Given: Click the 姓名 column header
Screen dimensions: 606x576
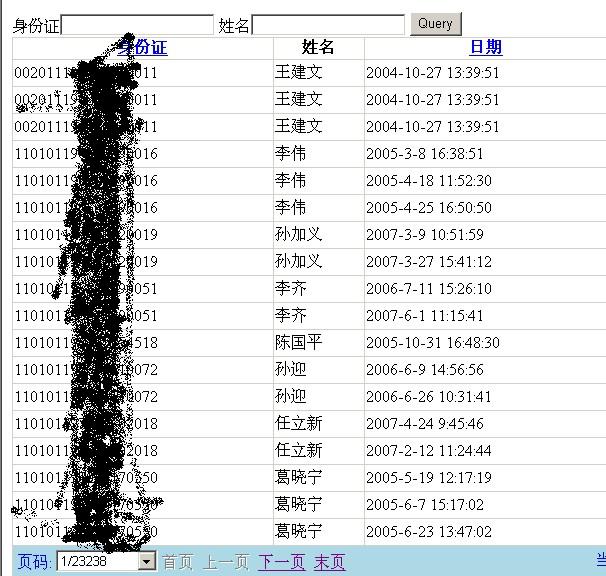Looking at the screenshot, I should [318, 47].
